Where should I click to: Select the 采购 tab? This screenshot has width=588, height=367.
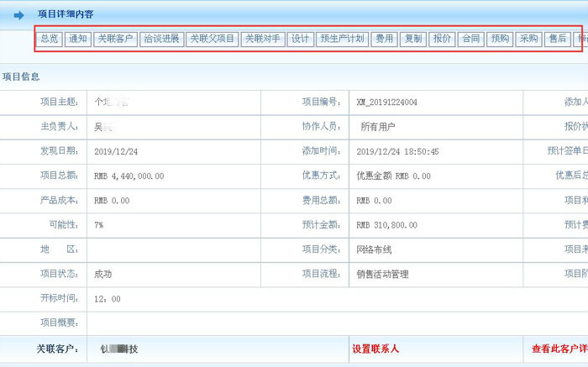[x=528, y=39]
